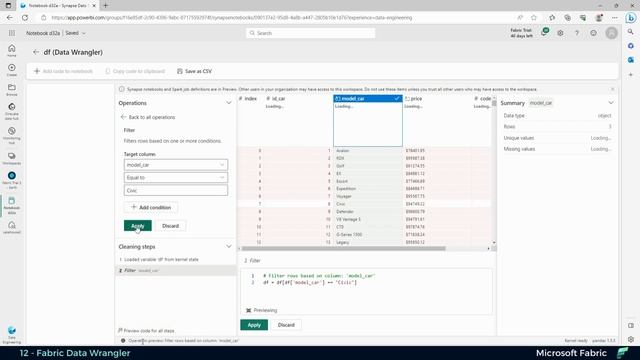Open Edge settings and more menu
Image resolution: width=640 pixels, height=360 pixels.
coord(615,18)
